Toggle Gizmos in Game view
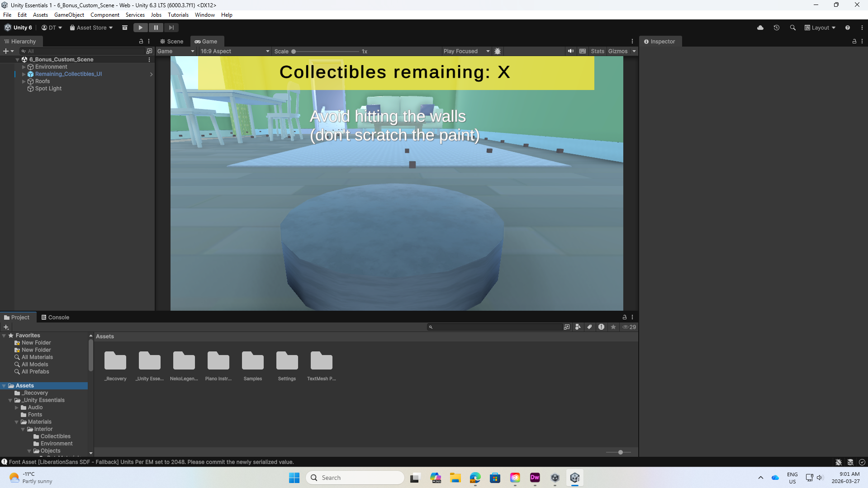 (x=617, y=51)
